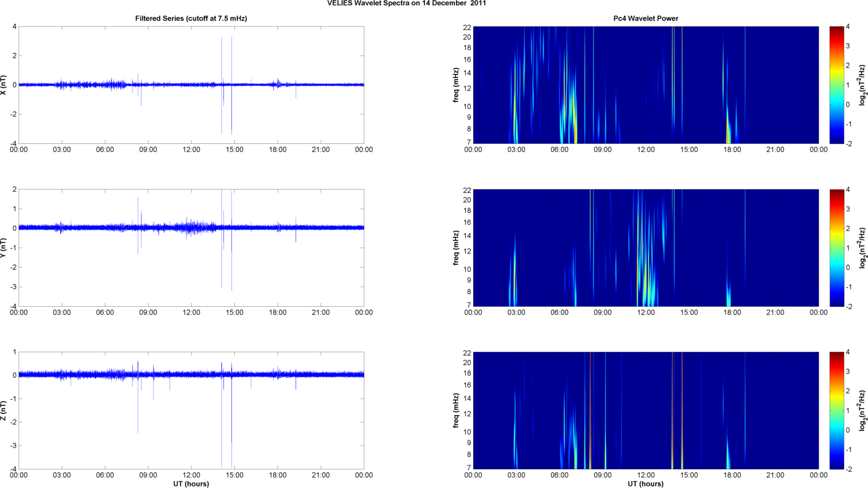Click the red streak in bottom spectrogram near 08:00
The image size is (868, 488).
point(590,411)
